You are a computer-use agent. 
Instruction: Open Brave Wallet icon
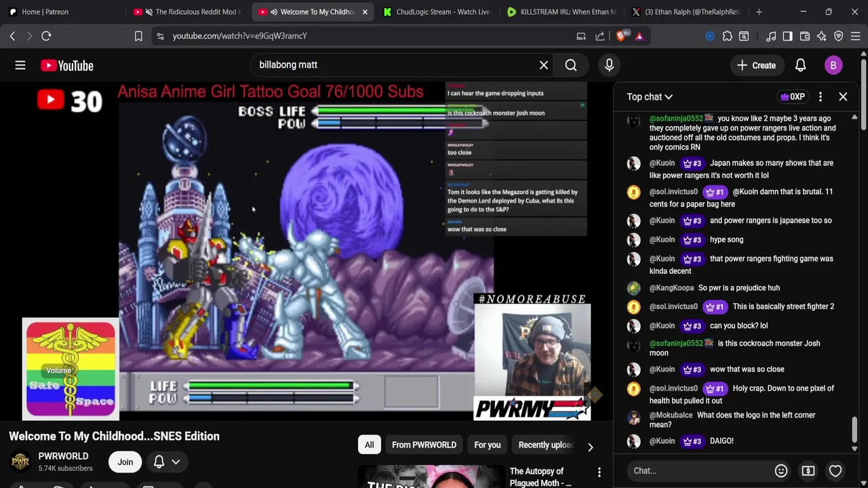pyautogui.click(x=805, y=36)
